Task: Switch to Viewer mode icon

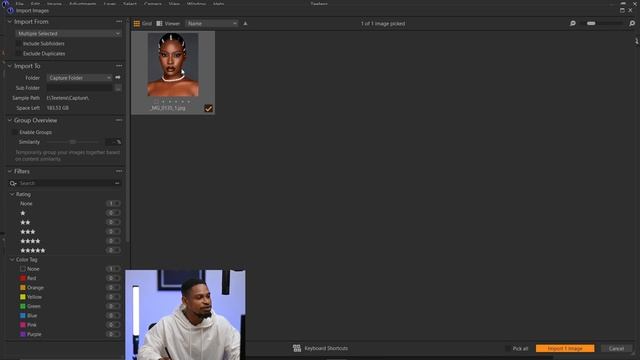Action: tap(160, 24)
